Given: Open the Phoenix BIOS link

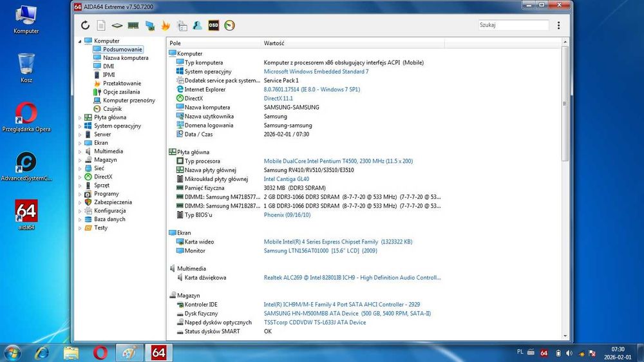Looking at the screenshot, I should click(x=287, y=215).
